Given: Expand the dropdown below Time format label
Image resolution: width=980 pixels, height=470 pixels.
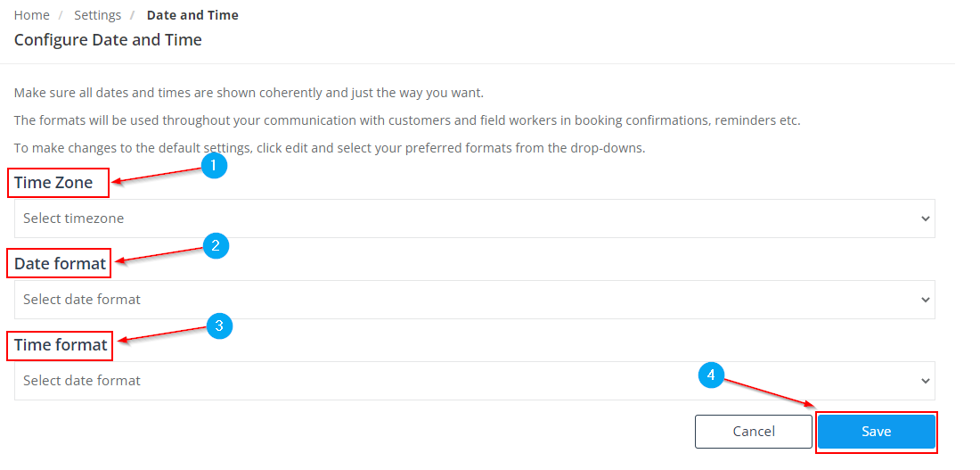Looking at the screenshot, I should coord(474,381).
